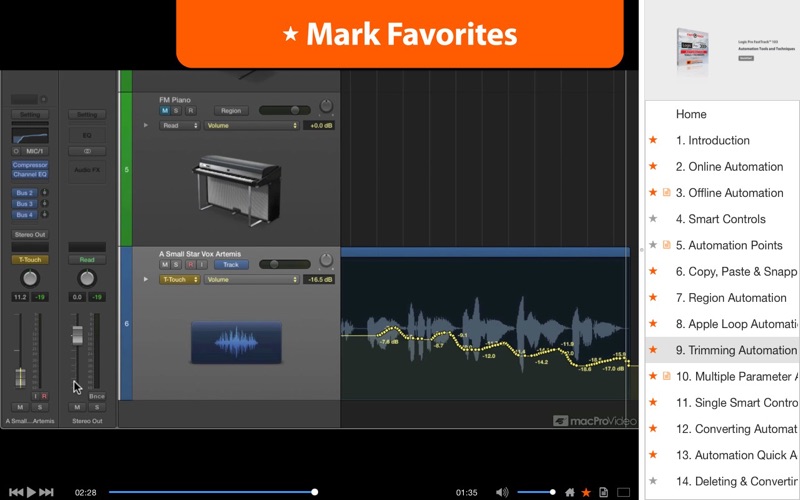Open Channel EQ plug-in on channel strip
Viewport: 800px width, 500px height.
[30, 174]
